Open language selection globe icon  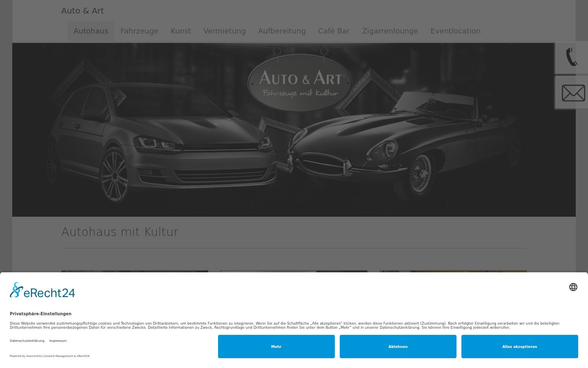[573, 287]
